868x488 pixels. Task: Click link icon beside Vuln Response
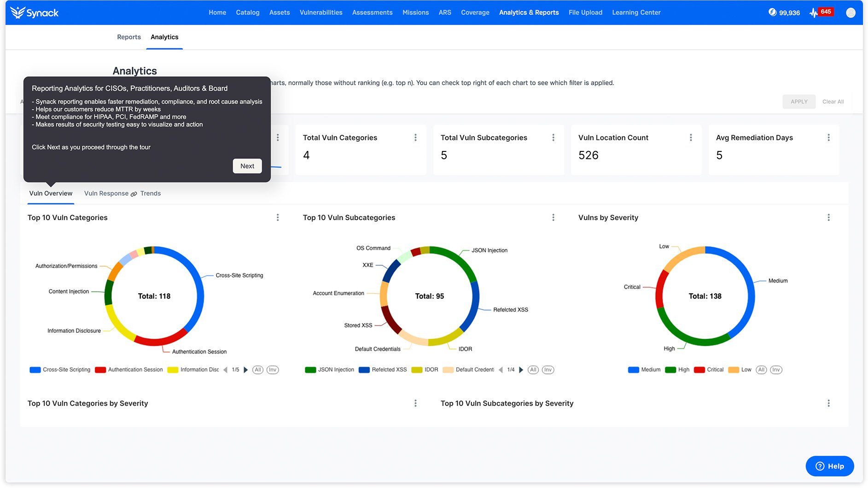134,194
